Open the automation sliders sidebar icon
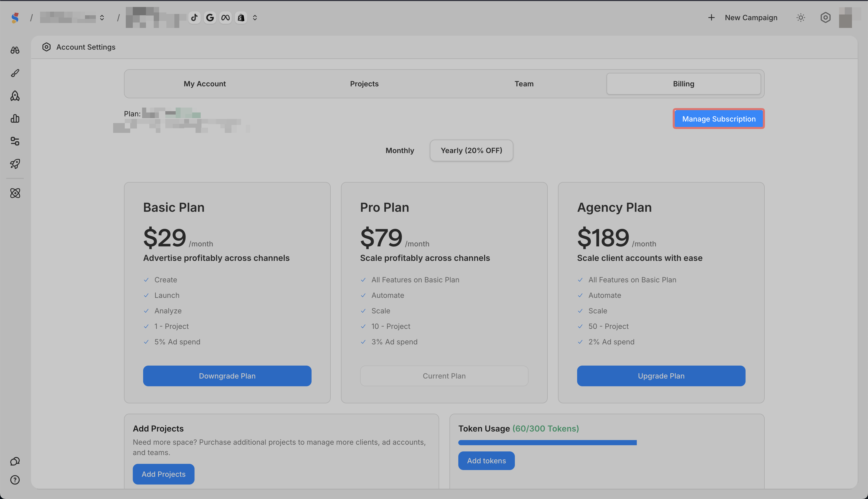This screenshot has height=499, width=868. [15, 141]
